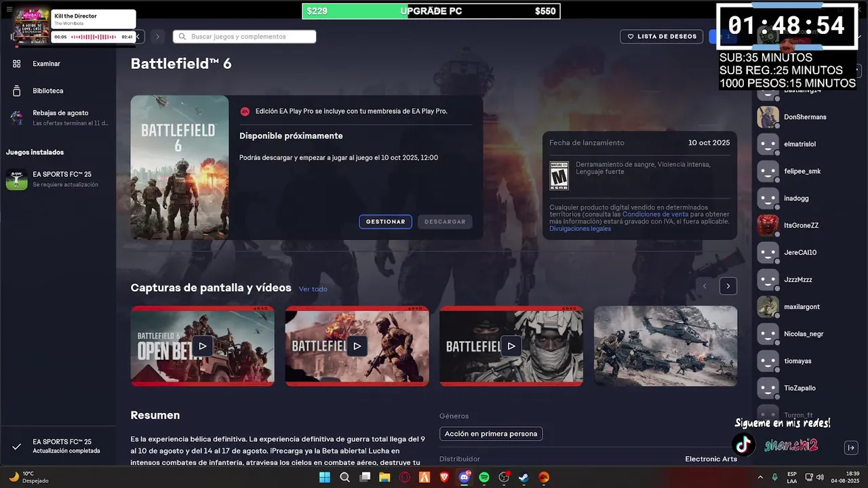The image size is (868, 488).
Task: Select friend felipee_smk in list
Action: (x=802, y=171)
